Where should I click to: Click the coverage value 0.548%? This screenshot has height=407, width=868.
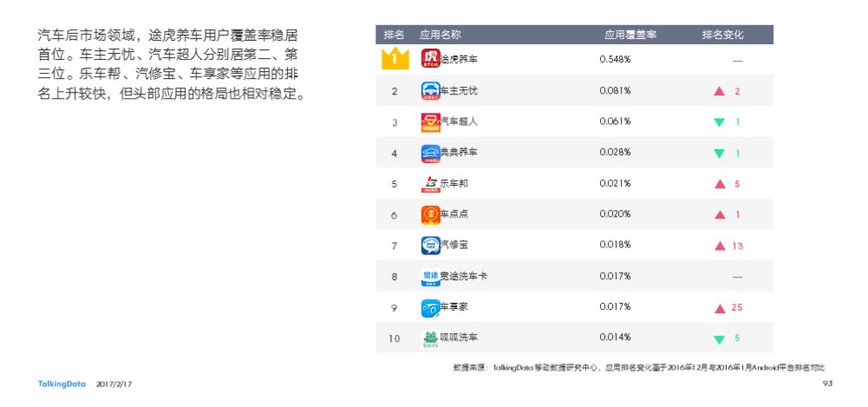click(615, 59)
